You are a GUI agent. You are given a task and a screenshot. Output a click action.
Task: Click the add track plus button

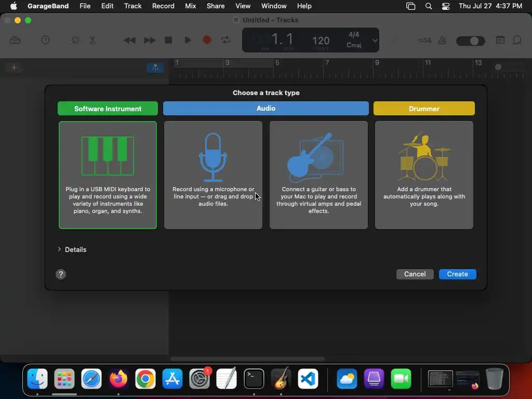tap(14, 68)
